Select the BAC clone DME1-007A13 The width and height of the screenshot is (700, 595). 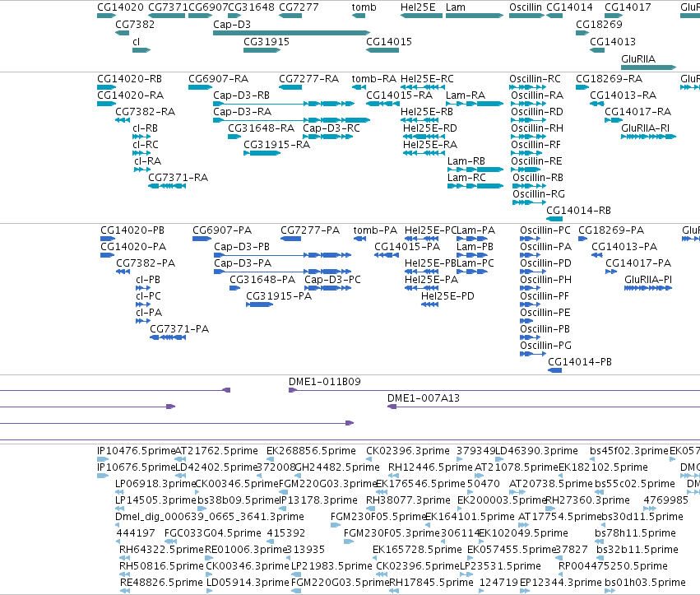[544, 407]
